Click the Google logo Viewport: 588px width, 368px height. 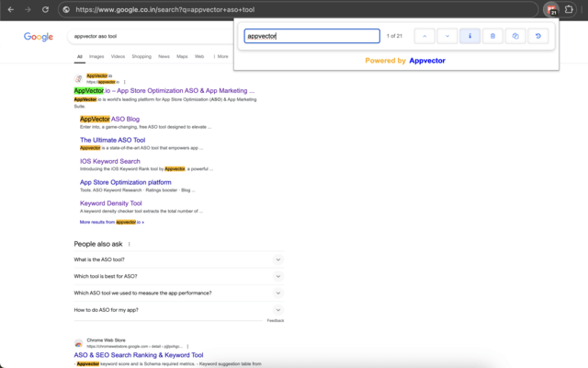pyautogui.click(x=39, y=37)
